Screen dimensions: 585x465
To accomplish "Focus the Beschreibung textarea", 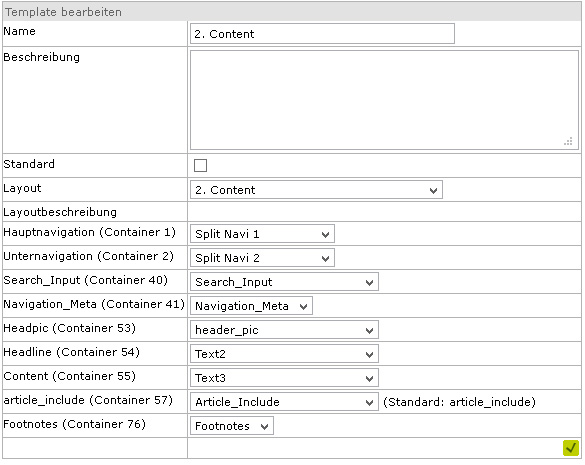I will [384, 100].
